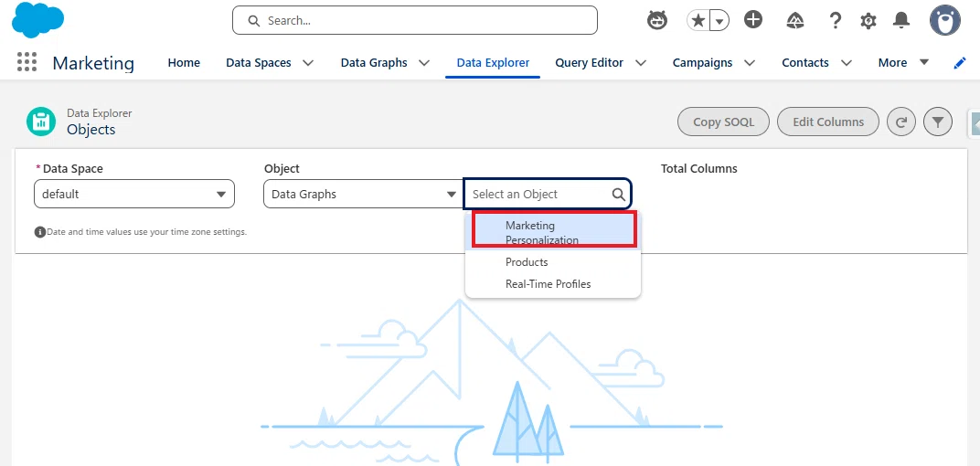Expand the collapsed side panel arrow
This screenshot has height=466, width=980.
[975, 123]
